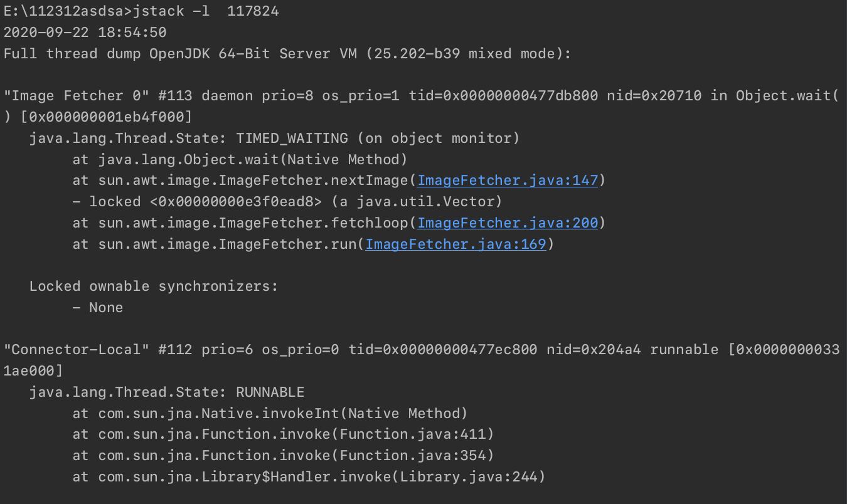
Task: Select the TIMED_WAITING thread state text
Action: click(292, 138)
